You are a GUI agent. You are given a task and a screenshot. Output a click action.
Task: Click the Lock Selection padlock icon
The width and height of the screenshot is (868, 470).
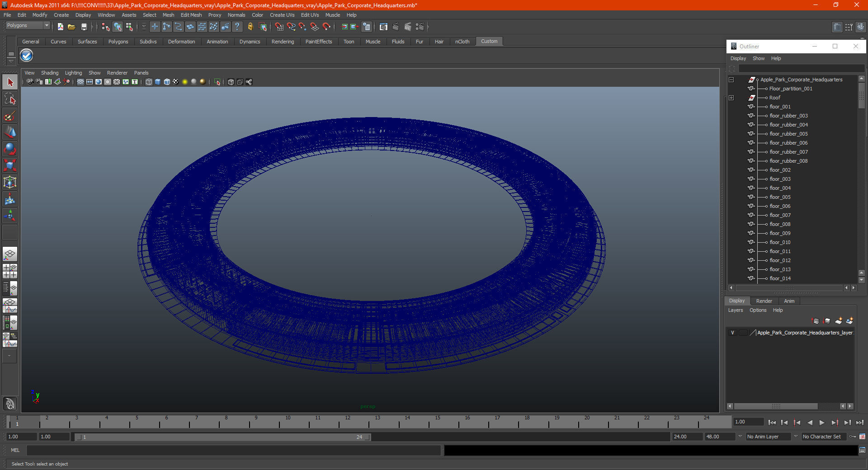click(x=250, y=27)
